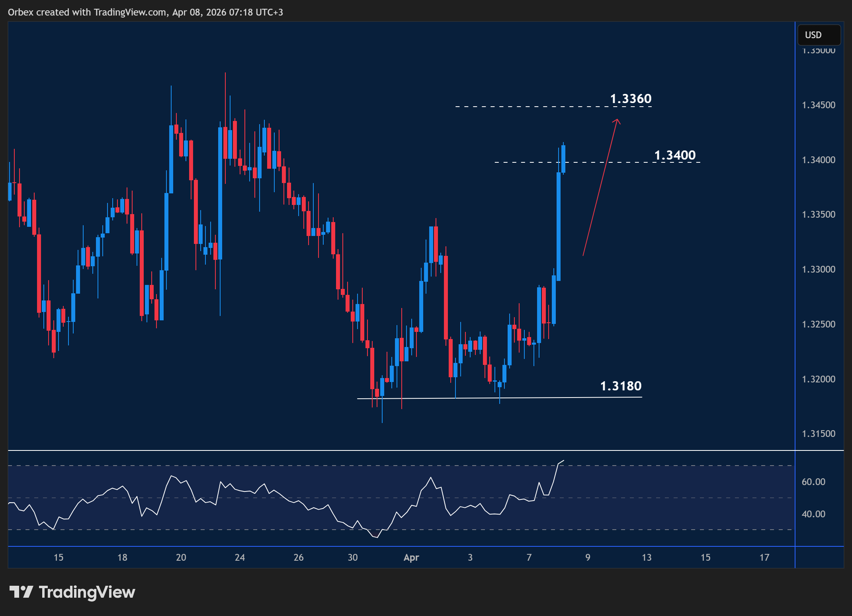Click the divider between chart and RSI panel
This screenshot has width=852, height=616.
tap(398, 449)
